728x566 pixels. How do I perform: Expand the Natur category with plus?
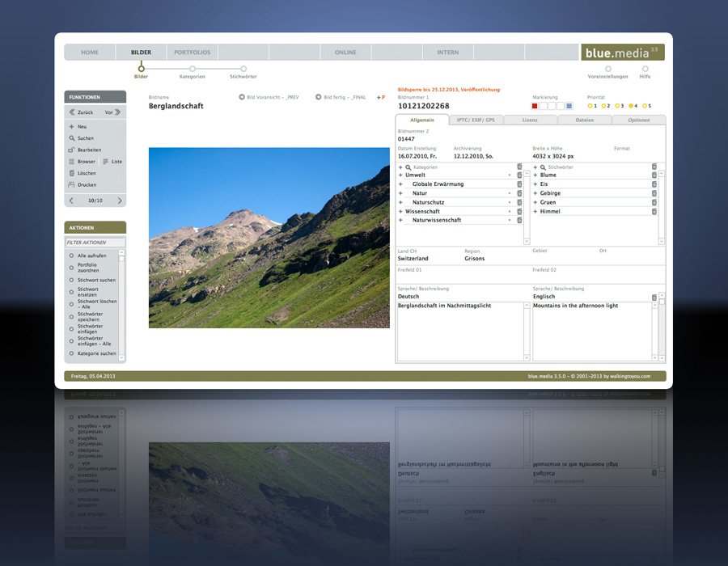400,193
